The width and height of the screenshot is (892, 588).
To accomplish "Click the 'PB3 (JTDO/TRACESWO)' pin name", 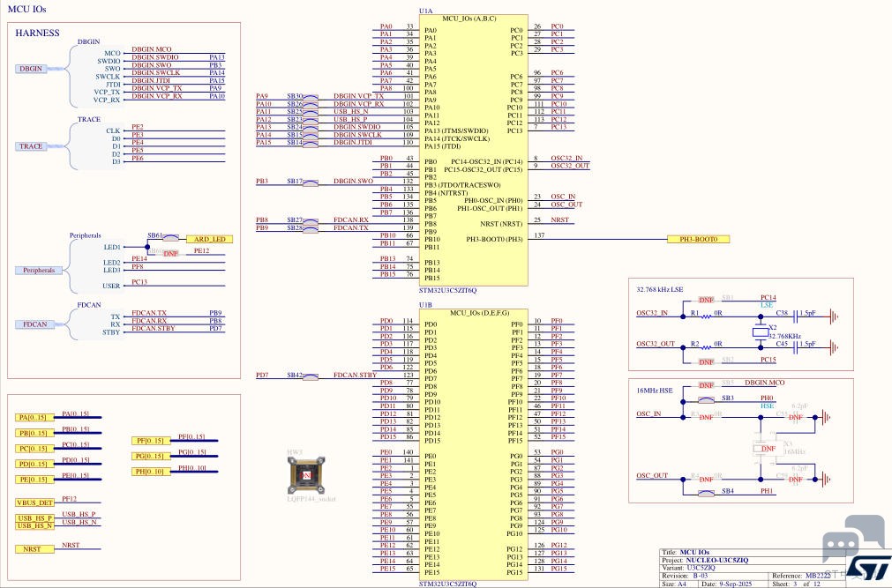I will 462,185.
